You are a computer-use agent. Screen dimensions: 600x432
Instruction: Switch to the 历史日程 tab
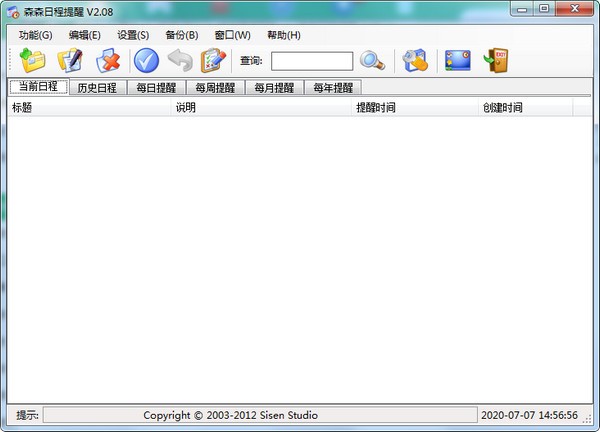97,87
